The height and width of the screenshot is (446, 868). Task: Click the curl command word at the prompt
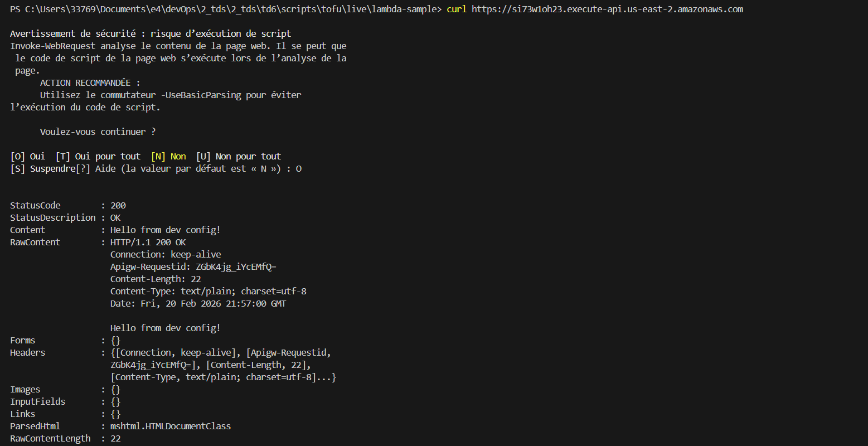(x=457, y=9)
